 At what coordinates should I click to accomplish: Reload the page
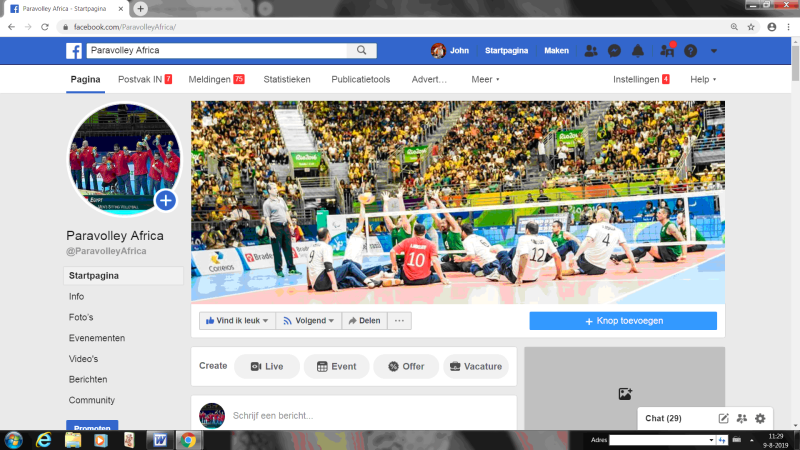click(x=45, y=27)
